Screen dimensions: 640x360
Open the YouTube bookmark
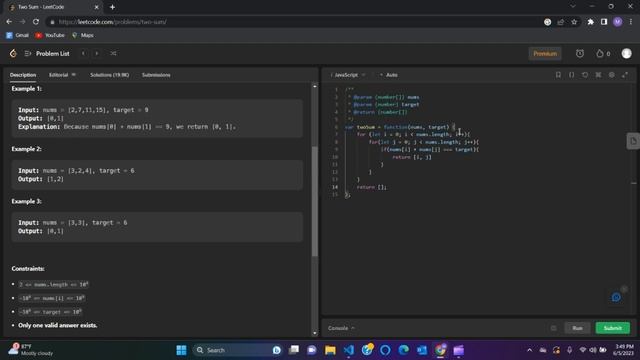pyautogui.click(x=50, y=36)
